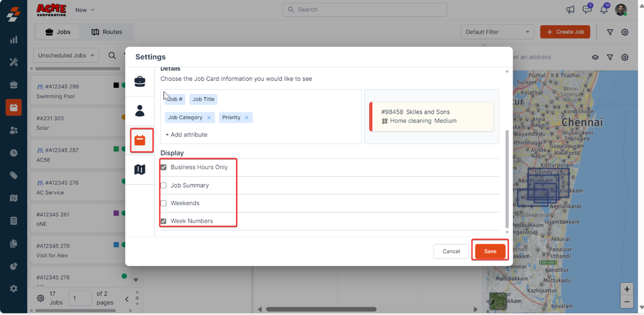The width and height of the screenshot is (644, 315).
Task: Open the chat messages icon in header
Action: point(587,9)
